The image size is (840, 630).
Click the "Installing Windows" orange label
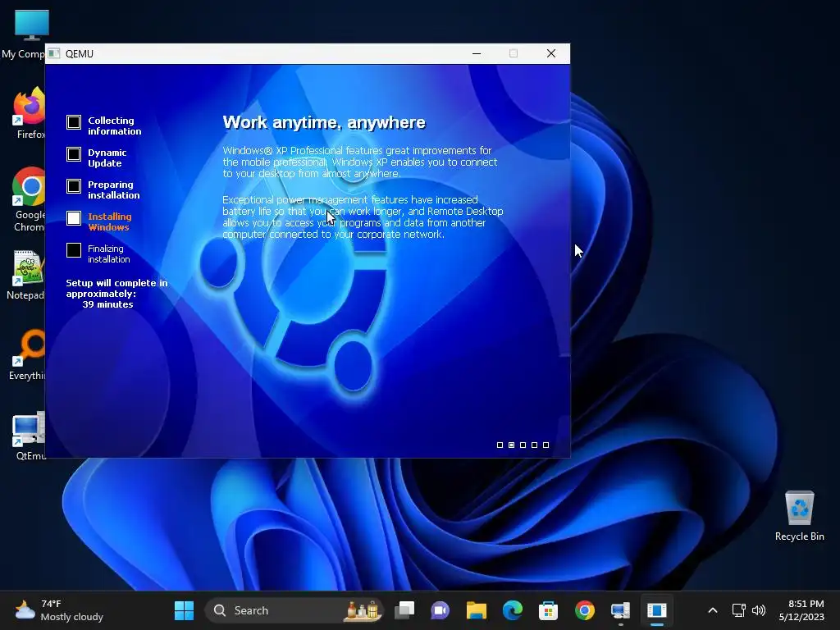[109, 221]
